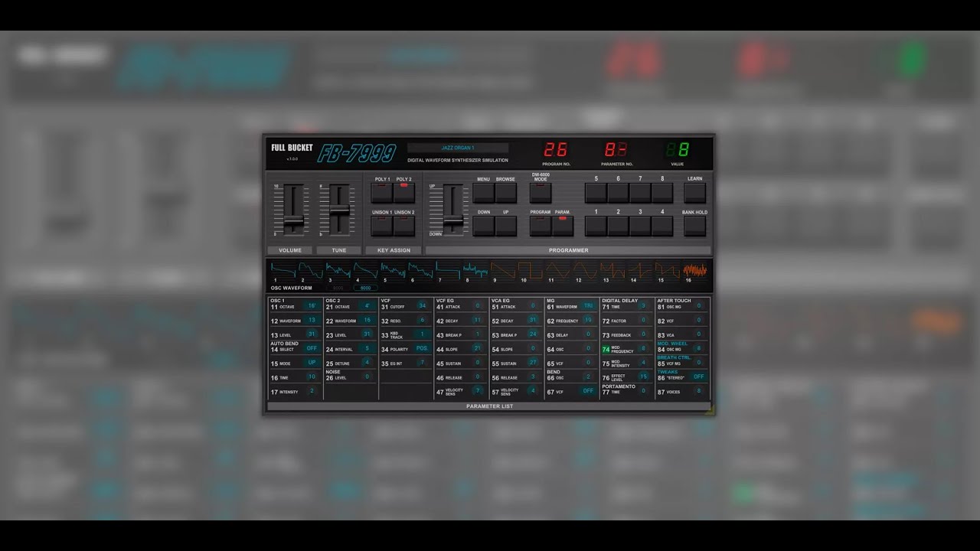Image resolution: width=980 pixels, height=551 pixels.
Task: Select oscillator waveform 5
Action: (393, 270)
